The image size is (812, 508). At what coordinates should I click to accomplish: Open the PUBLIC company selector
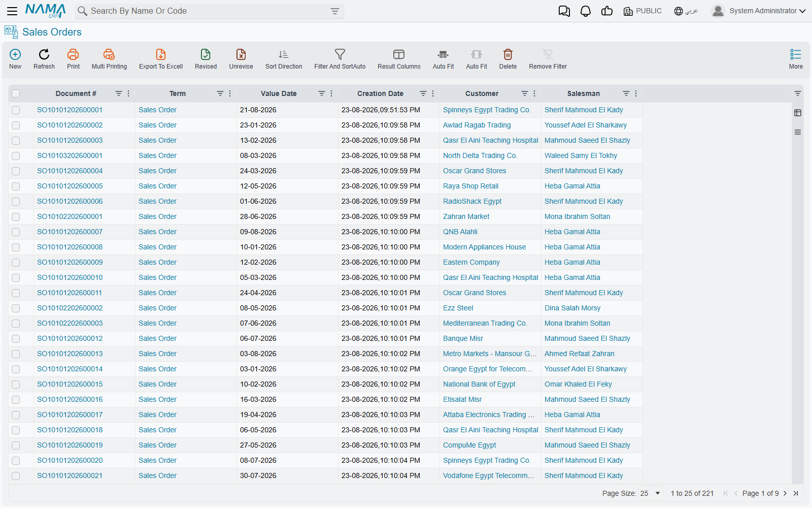642,11
